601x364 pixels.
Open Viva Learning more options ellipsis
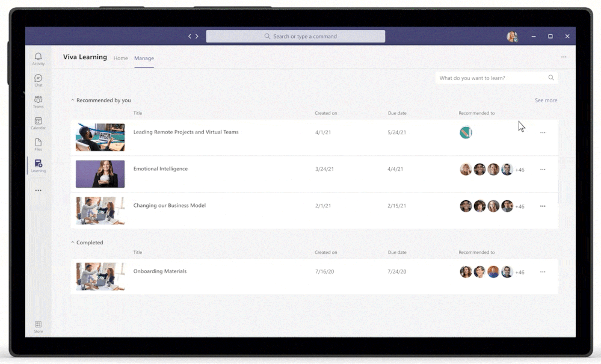point(564,57)
